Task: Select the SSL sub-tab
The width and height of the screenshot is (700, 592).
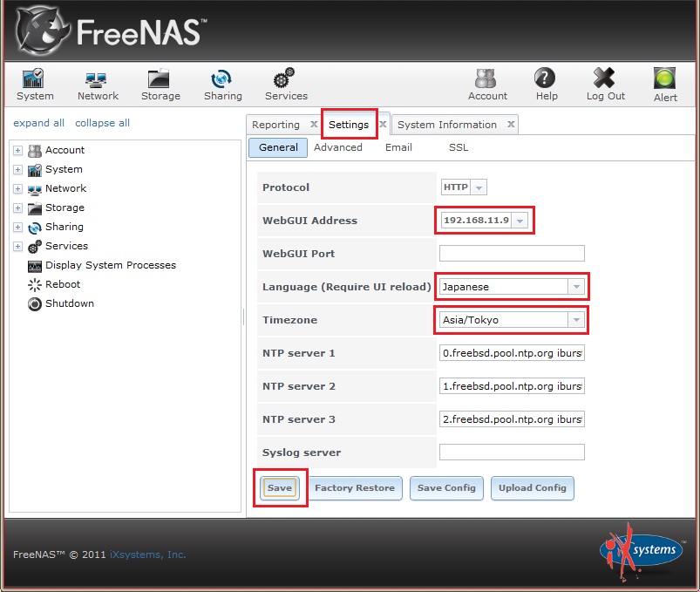Action: (459, 147)
